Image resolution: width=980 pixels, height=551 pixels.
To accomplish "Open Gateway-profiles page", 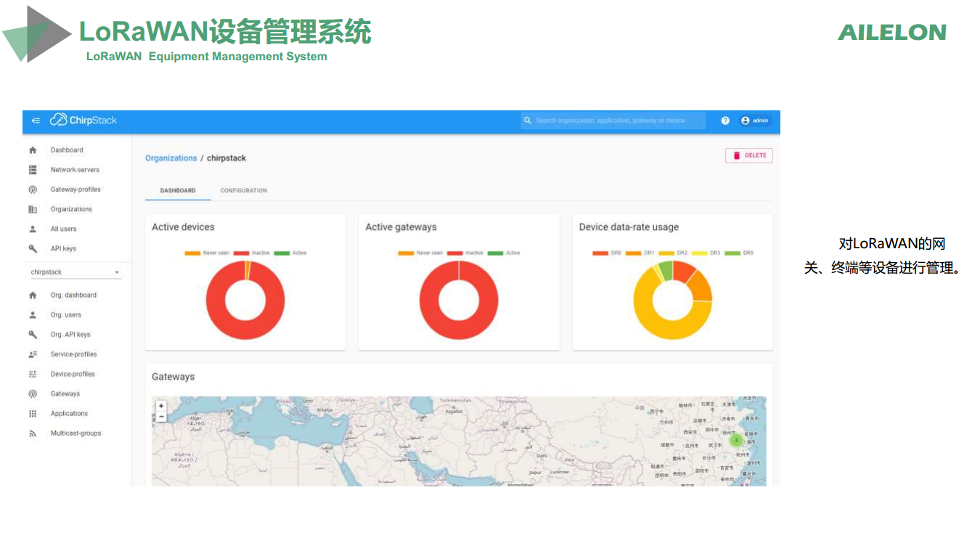I will click(x=75, y=189).
